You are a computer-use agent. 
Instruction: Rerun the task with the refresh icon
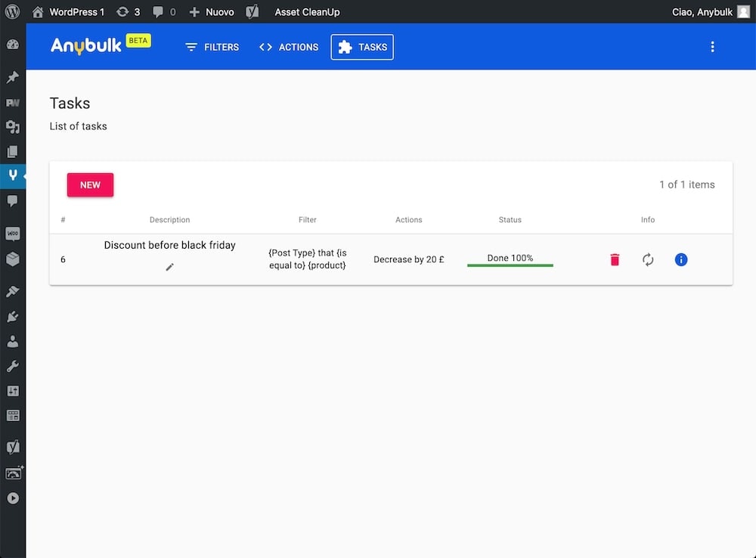648,259
